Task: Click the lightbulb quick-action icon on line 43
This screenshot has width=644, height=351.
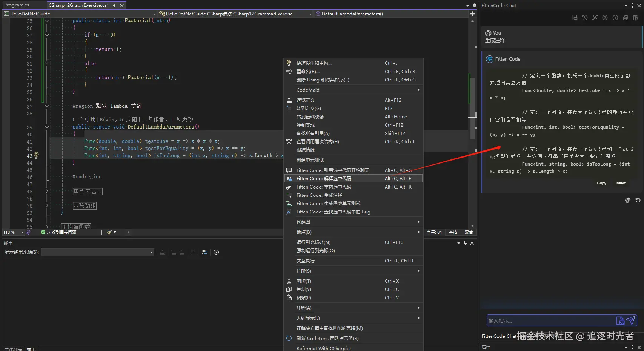Action: coord(36,155)
